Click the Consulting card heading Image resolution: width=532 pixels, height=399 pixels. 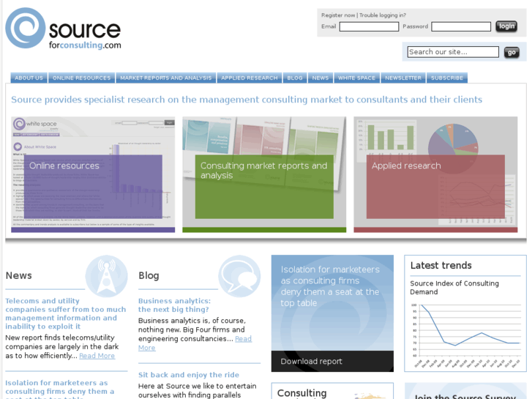coord(302,393)
